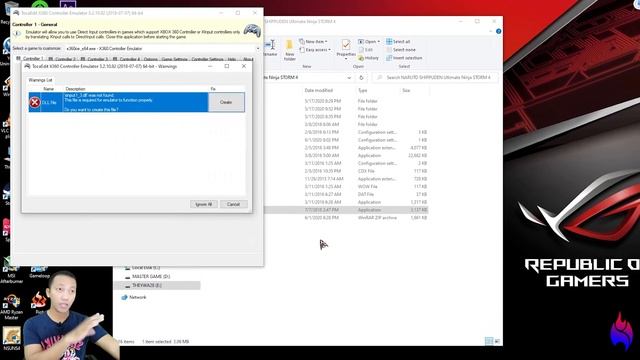Click Cancel in Warnings dialog
Viewport: 640px width, 360px height.
[x=233, y=204]
